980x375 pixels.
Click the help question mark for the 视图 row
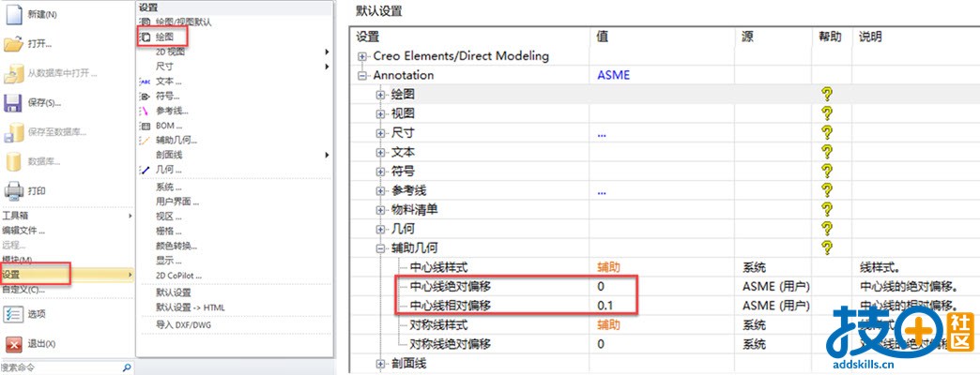click(827, 113)
